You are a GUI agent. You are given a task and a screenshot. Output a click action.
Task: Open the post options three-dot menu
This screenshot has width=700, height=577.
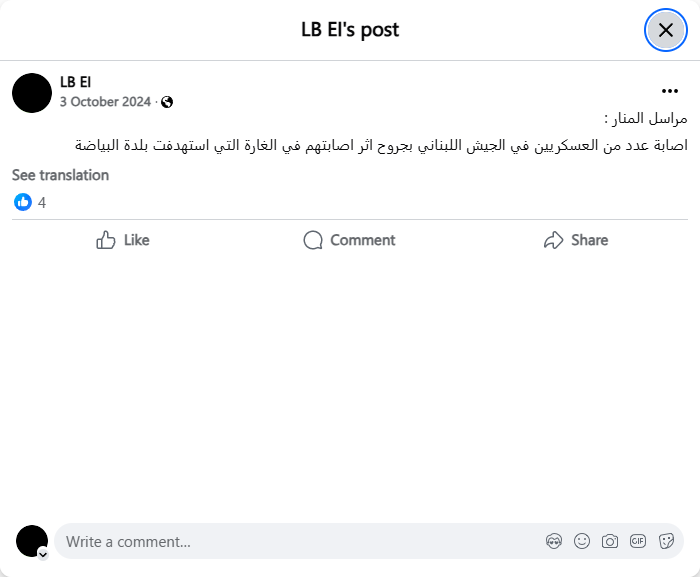670,91
